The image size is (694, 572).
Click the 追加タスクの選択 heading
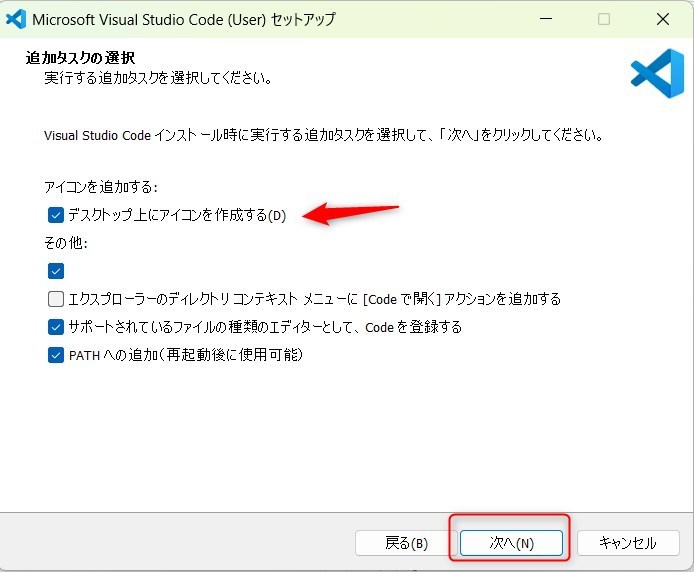coord(80,58)
